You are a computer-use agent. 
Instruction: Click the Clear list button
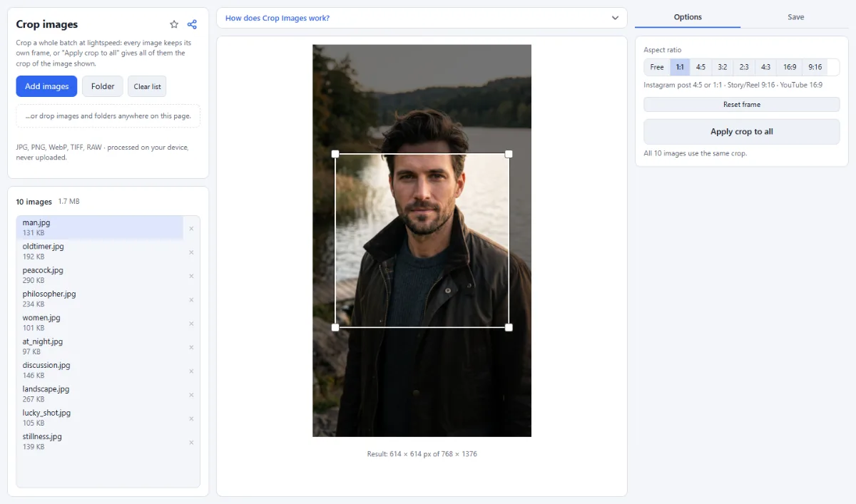[147, 86]
